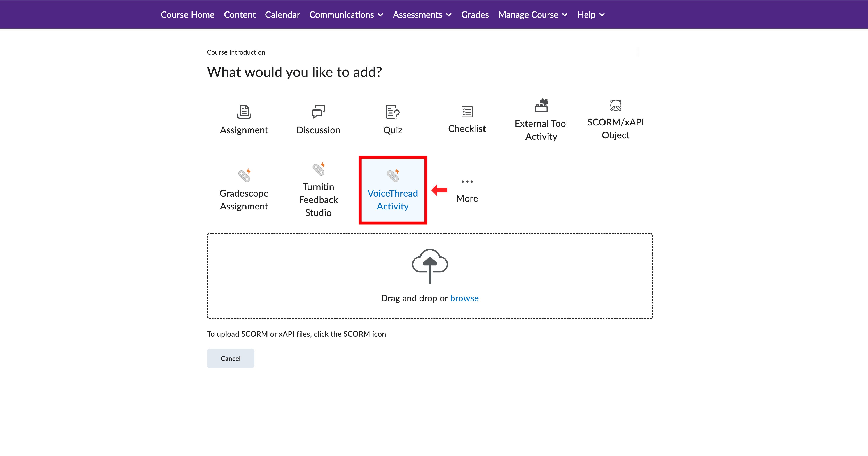Open the Manage Course dropdown

click(533, 14)
